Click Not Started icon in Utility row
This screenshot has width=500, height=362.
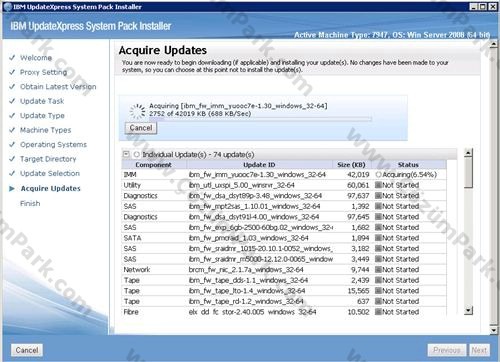(378, 185)
